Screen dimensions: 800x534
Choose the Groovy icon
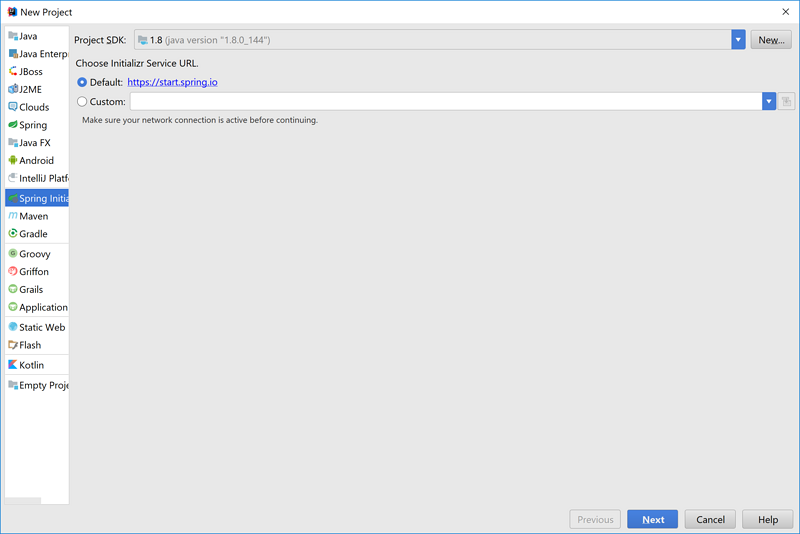13,253
